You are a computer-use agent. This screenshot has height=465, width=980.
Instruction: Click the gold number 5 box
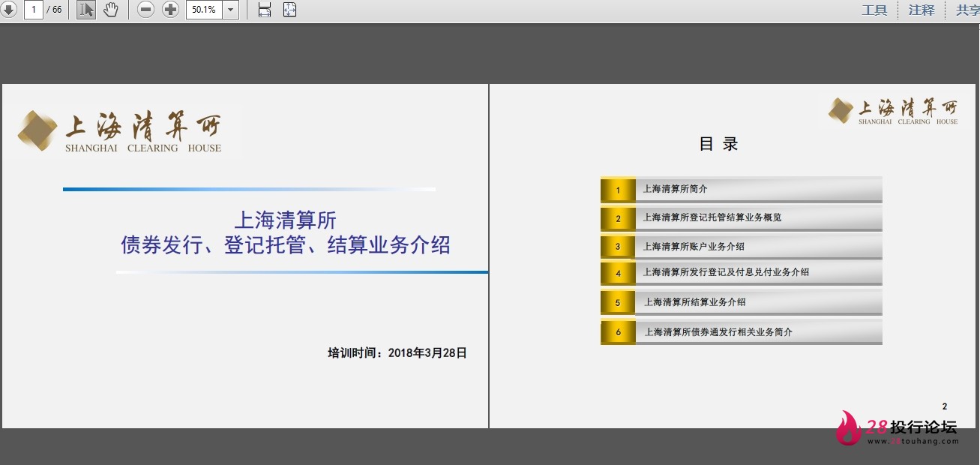(618, 303)
